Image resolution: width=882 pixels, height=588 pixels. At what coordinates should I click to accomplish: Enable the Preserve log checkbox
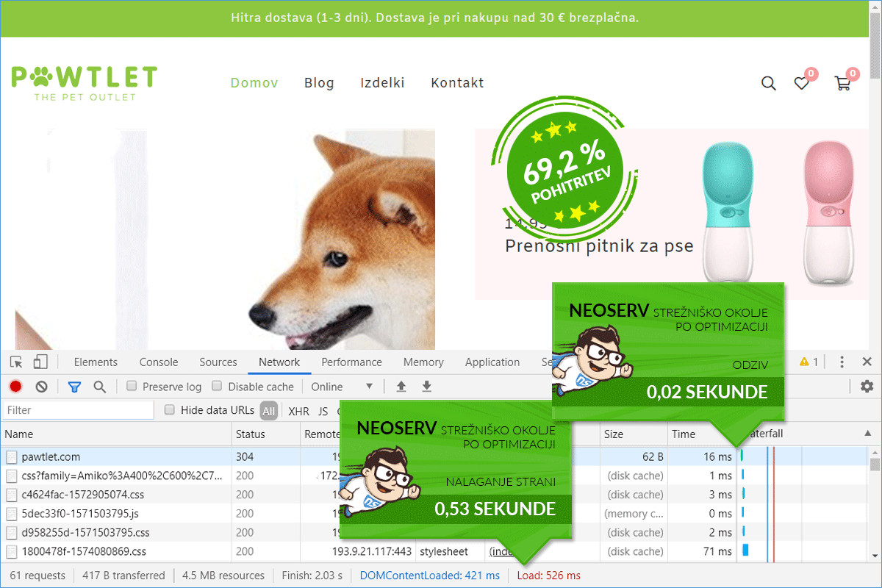tap(132, 387)
